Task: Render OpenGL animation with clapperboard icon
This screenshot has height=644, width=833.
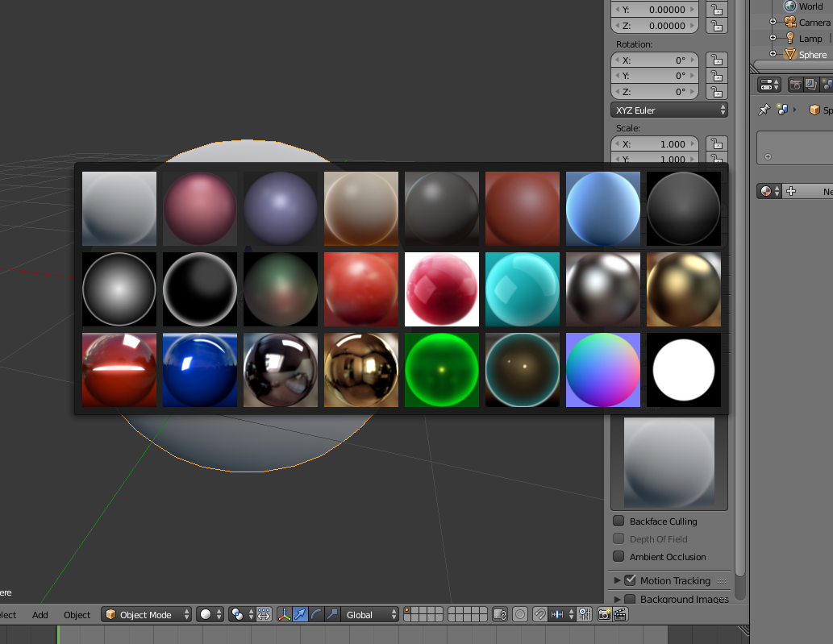Action: coord(620,614)
